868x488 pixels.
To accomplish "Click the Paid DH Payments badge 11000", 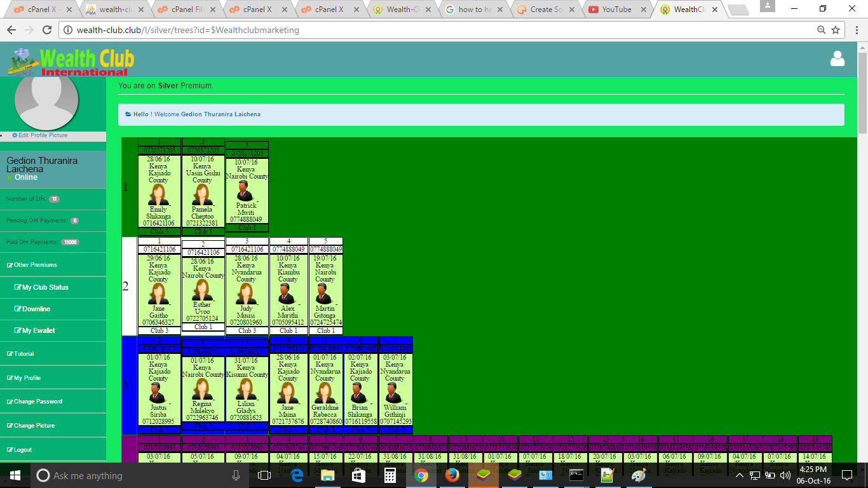I will point(70,242).
